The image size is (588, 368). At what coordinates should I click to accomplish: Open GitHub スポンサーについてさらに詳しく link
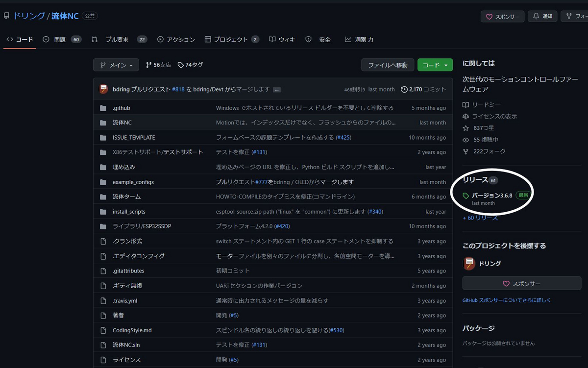pos(507,300)
